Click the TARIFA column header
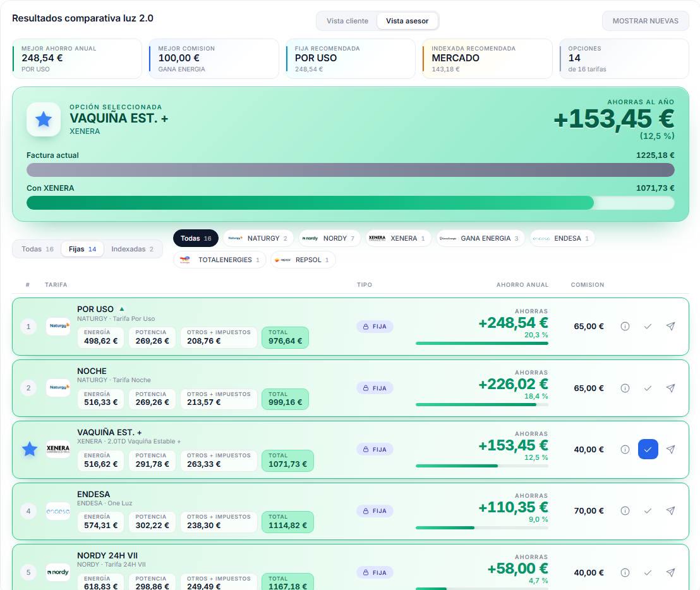This screenshot has height=590, width=700. (56, 285)
